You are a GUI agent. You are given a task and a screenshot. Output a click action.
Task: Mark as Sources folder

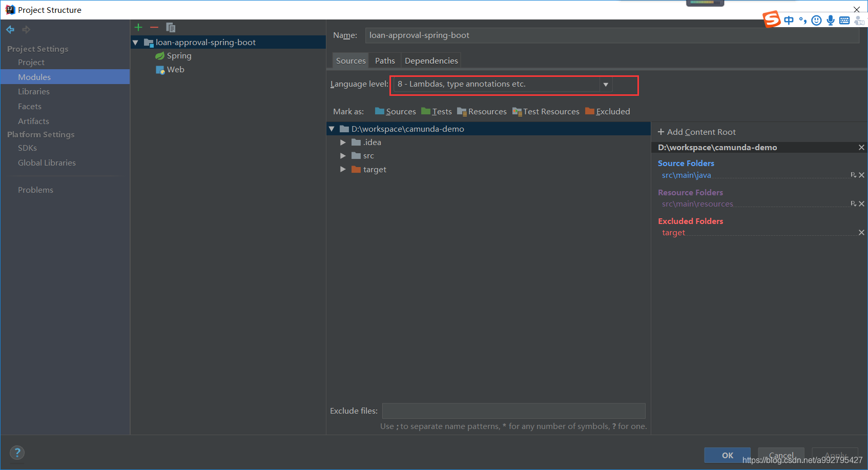(395, 111)
